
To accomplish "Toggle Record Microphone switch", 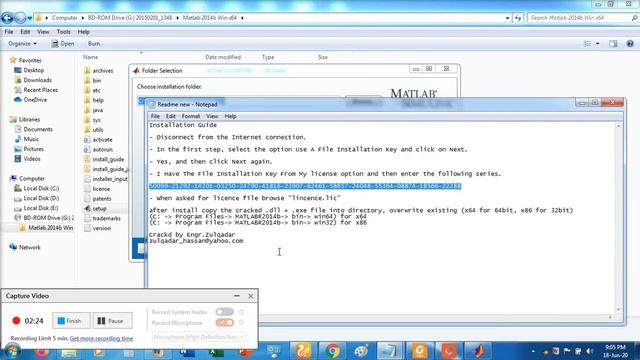I will (224, 323).
